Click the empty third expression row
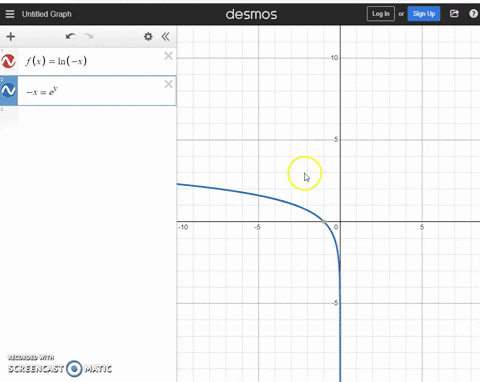480x382 pixels. pyautogui.click(x=88, y=117)
